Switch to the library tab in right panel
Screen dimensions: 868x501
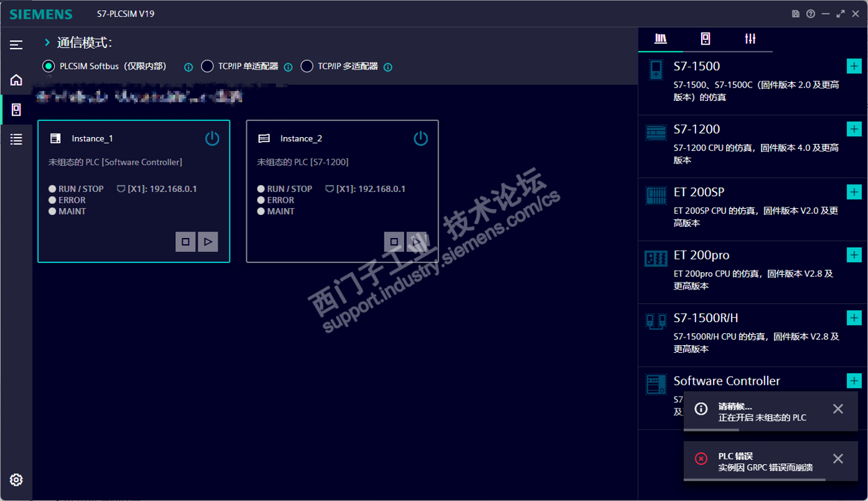661,39
